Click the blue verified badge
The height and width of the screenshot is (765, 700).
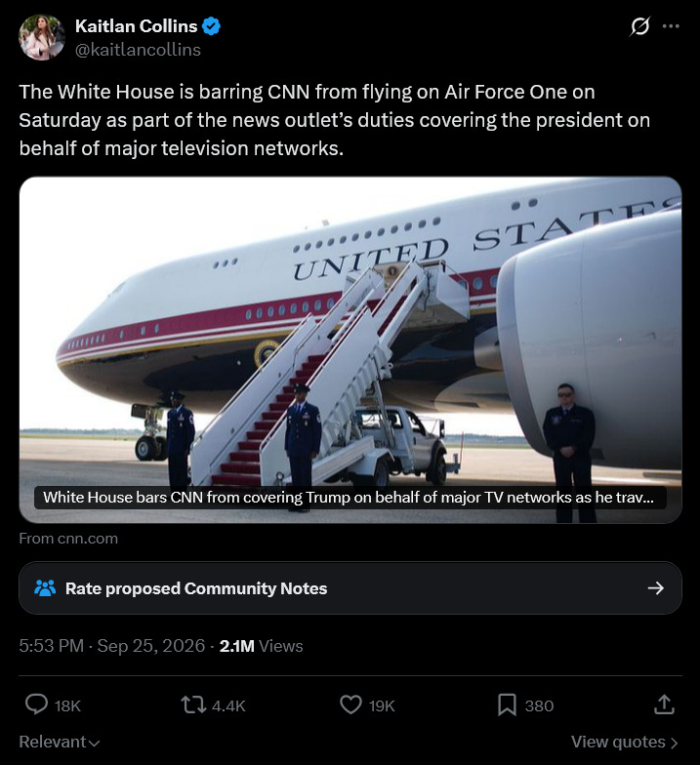(211, 26)
